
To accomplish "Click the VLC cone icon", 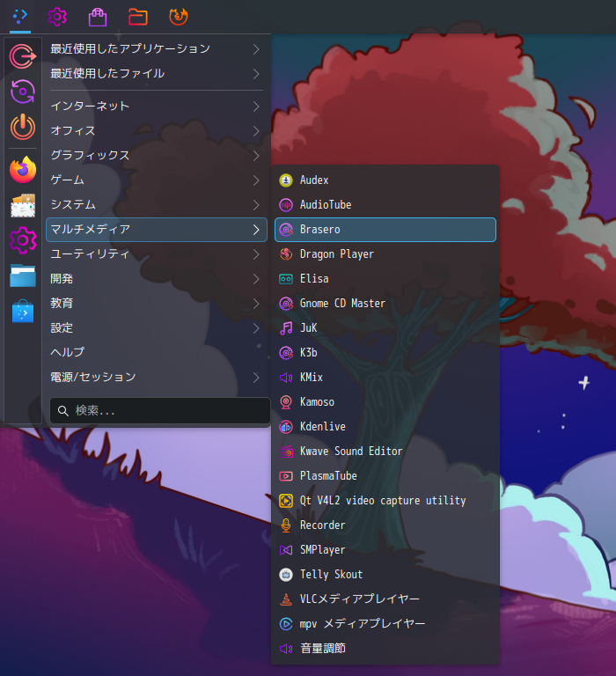I will (x=286, y=599).
